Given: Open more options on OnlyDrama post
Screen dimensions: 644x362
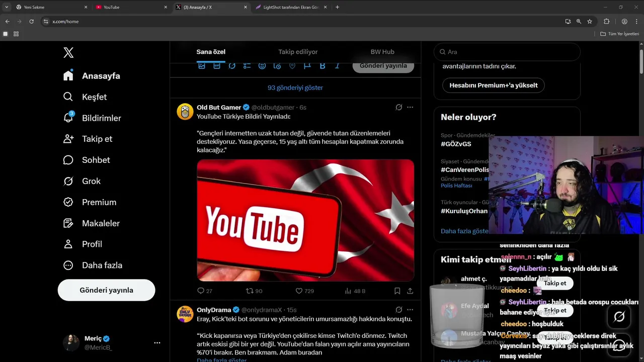Looking at the screenshot, I should (x=410, y=310).
